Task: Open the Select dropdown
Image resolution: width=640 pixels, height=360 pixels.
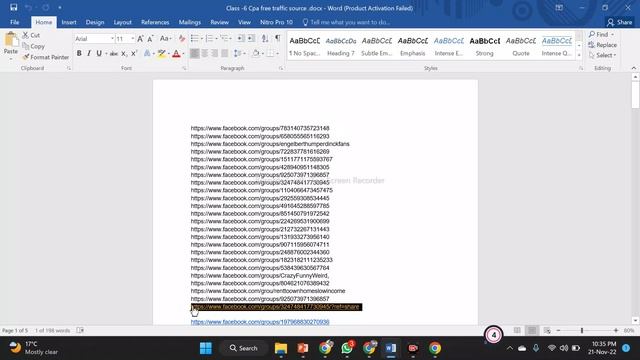Action: pos(603,55)
